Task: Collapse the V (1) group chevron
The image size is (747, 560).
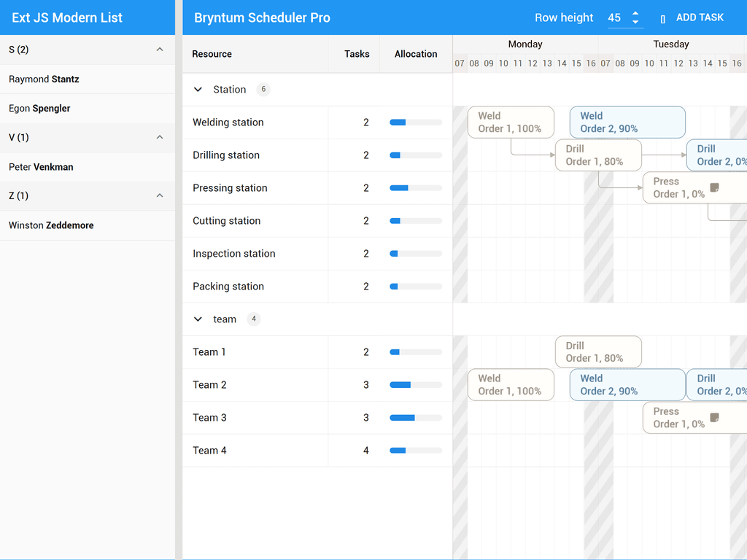Action: (160, 137)
